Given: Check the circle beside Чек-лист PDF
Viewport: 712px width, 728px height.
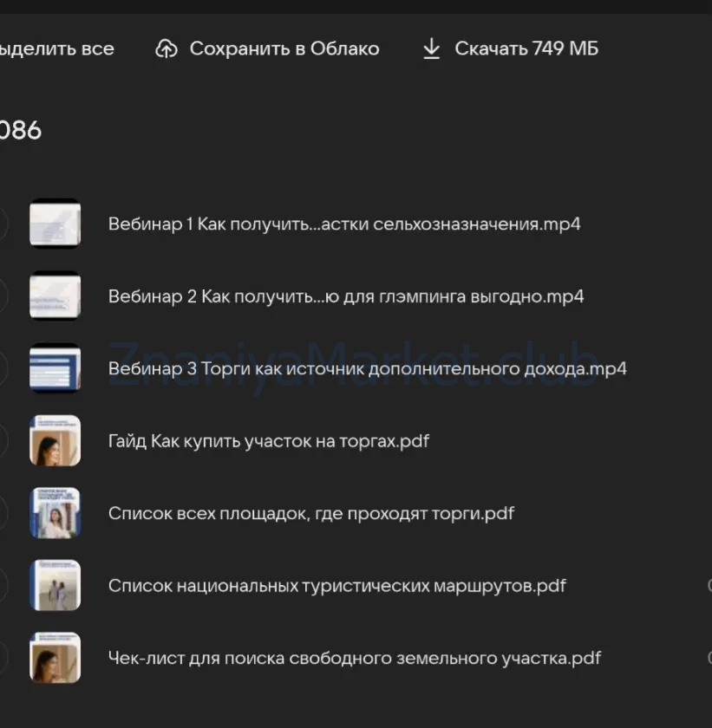Looking at the screenshot, I should (3, 658).
